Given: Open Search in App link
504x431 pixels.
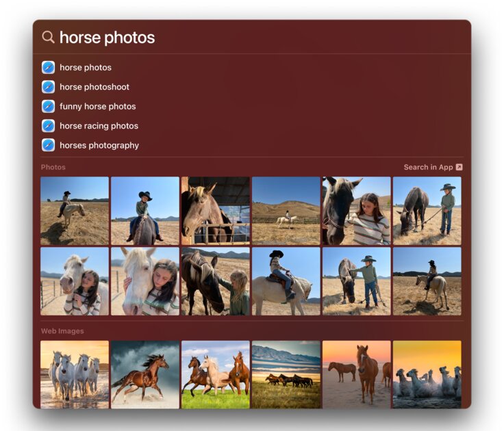Looking at the screenshot, I should tap(433, 167).
